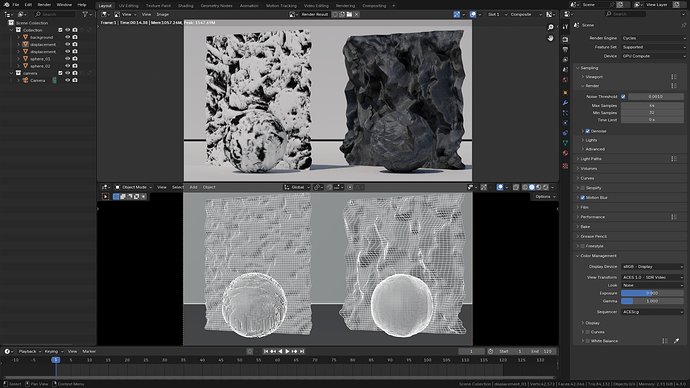Open the Texture properties tab icon

[565, 166]
